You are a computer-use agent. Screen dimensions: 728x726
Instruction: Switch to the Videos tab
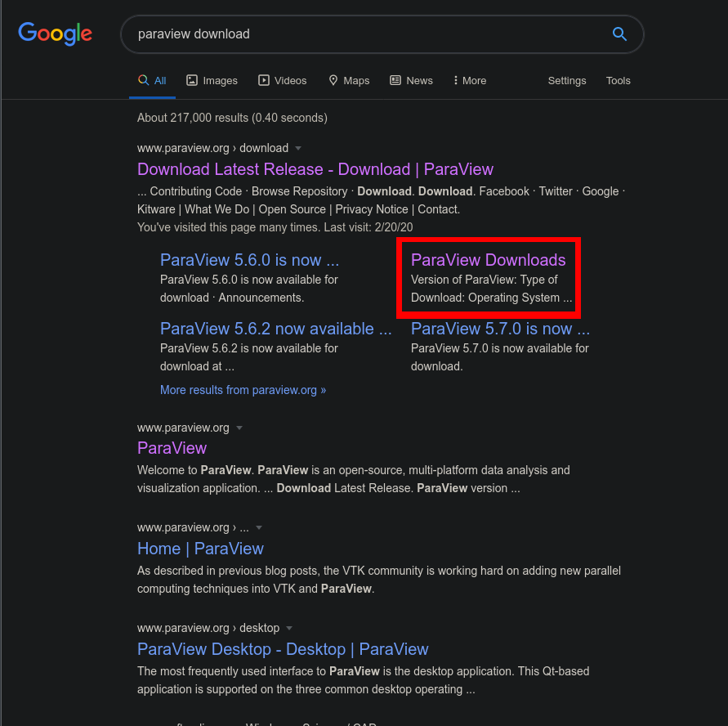[282, 81]
